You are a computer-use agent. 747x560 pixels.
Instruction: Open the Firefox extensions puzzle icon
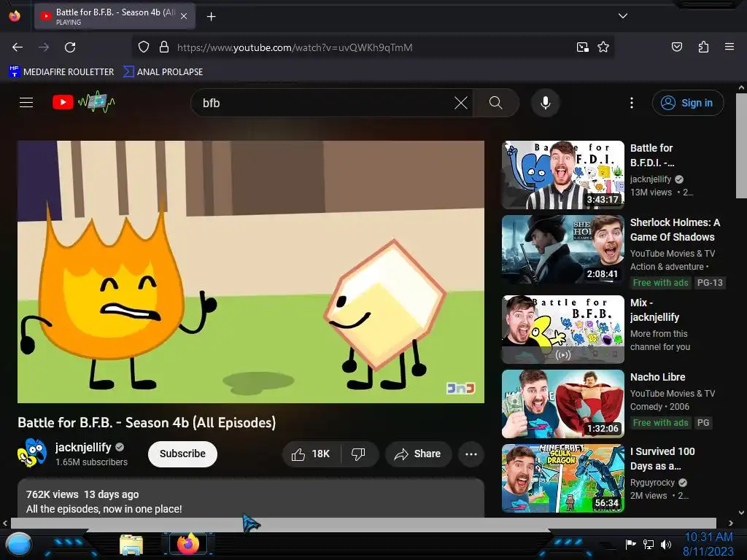703,47
